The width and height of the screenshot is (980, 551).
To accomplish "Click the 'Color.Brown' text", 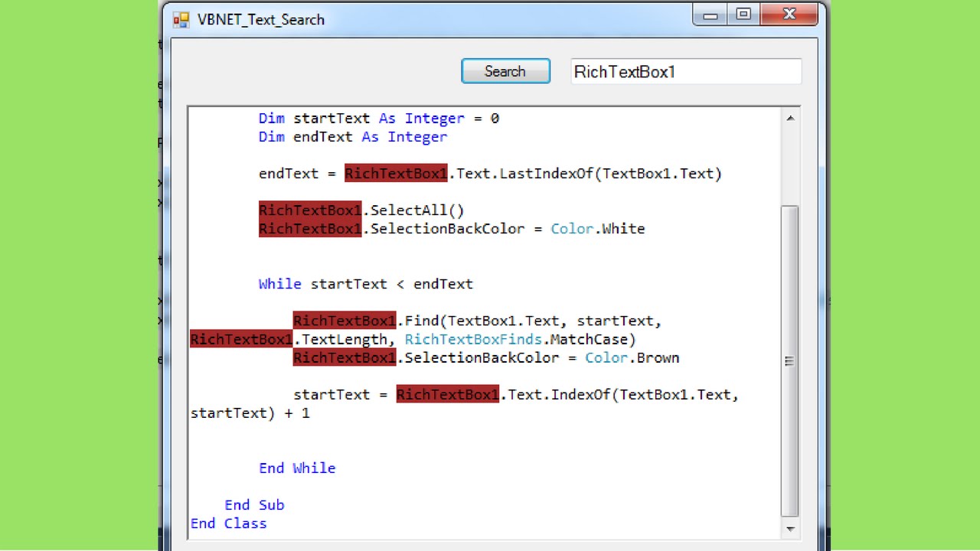I will tap(632, 357).
